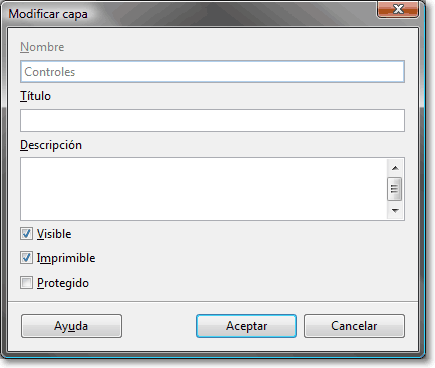Enable the Protegido checkbox
The image size is (435, 368).
(26, 283)
